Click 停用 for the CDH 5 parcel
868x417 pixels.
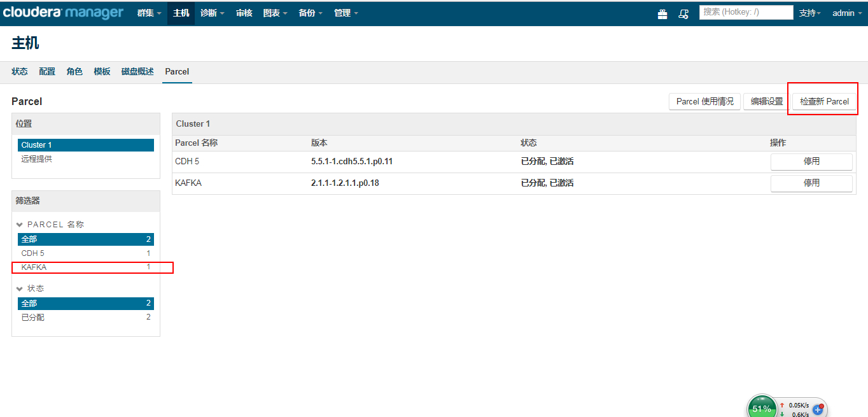(811, 162)
